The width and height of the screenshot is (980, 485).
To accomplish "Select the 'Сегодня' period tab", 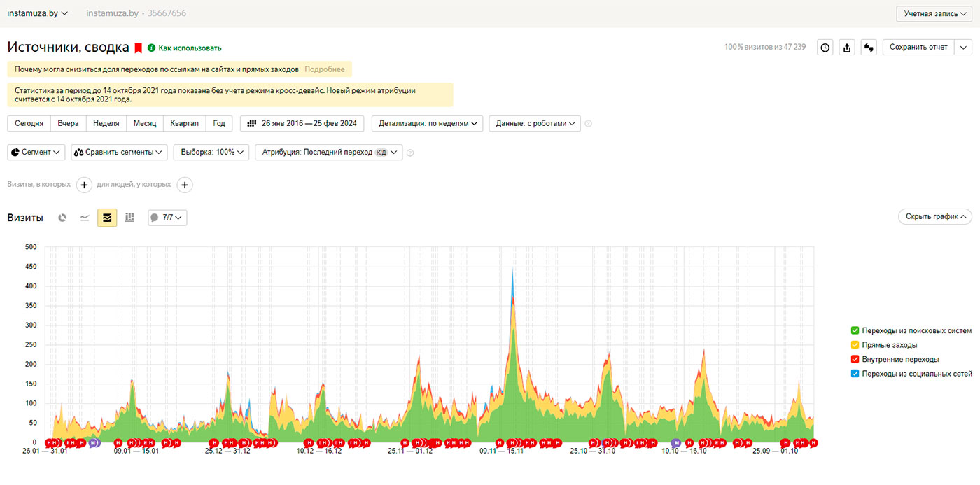I will pos(29,123).
